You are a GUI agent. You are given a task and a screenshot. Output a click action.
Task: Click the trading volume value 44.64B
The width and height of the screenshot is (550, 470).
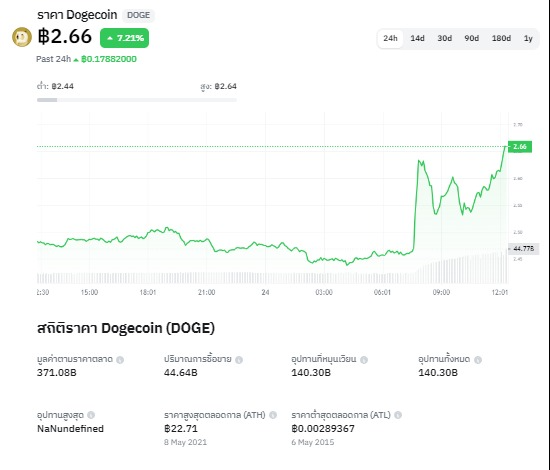click(181, 372)
